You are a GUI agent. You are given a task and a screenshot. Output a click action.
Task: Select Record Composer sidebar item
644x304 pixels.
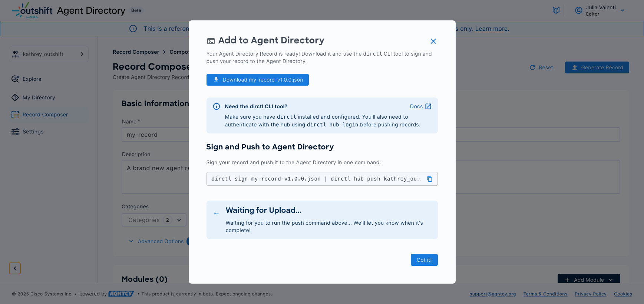pyautogui.click(x=45, y=115)
